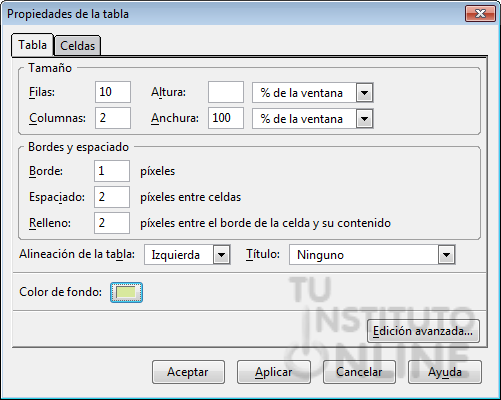This screenshot has width=501, height=400.
Task: Click the Filas input field
Action: click(x=113, y=92)
